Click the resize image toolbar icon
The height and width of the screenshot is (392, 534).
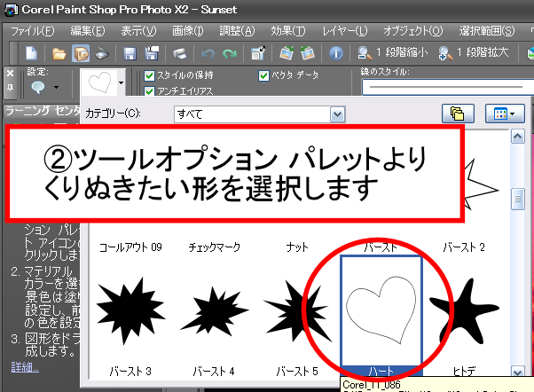click(x=258, y=53)
